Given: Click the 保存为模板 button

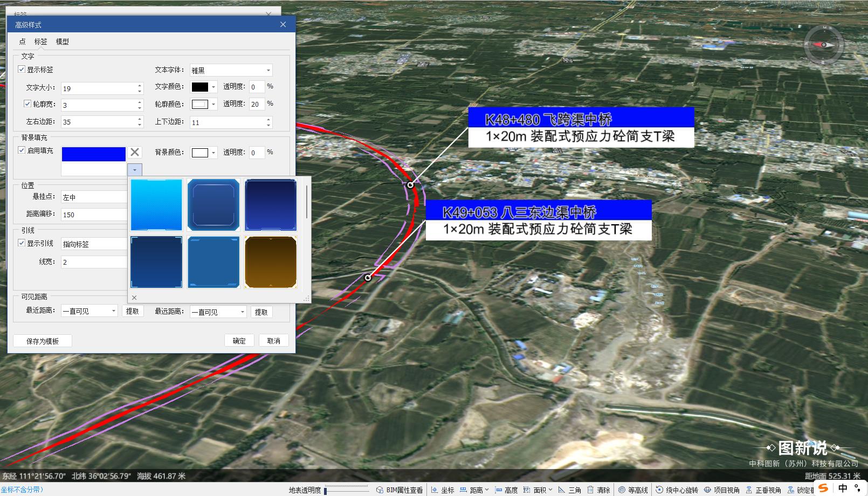Looking at the screenshot, I should click(43, 341).
